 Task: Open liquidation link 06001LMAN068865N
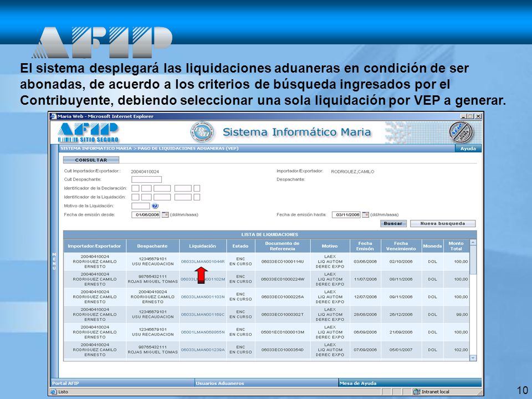(203, 332)
